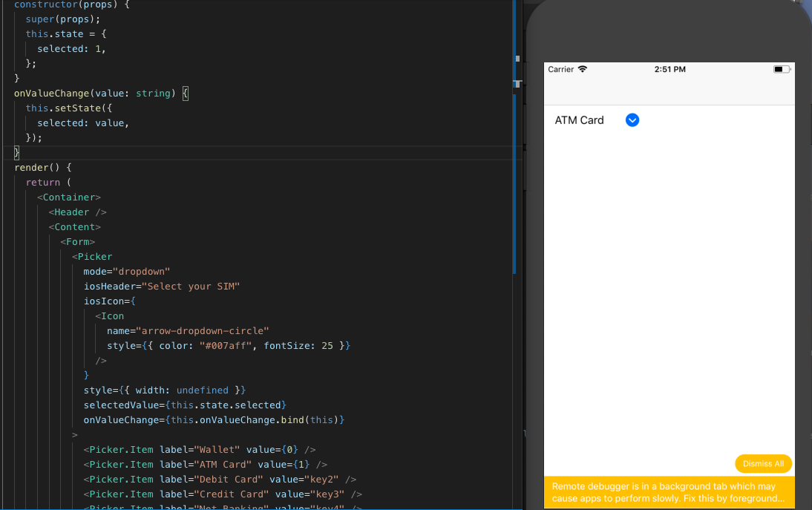812x510 pixels.
Task: Click the style color "#007aff" line
Action: [x=229, y=346]
